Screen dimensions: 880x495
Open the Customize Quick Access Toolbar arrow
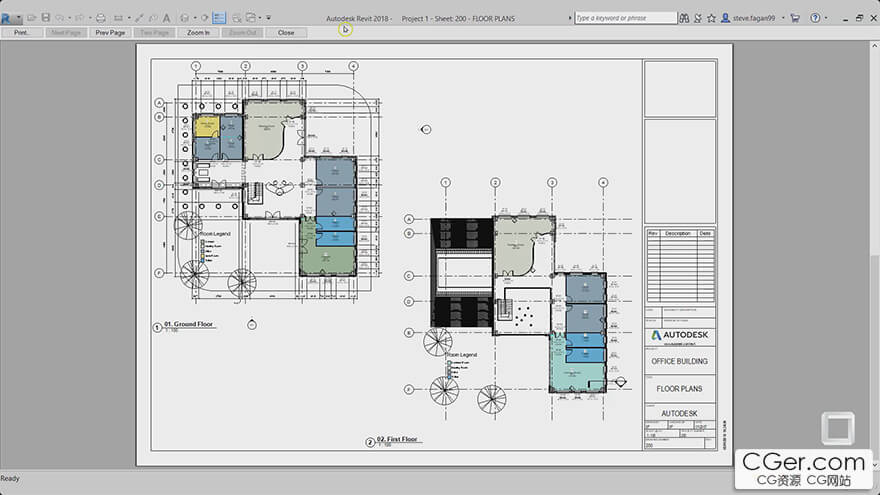tap(269, 18)
